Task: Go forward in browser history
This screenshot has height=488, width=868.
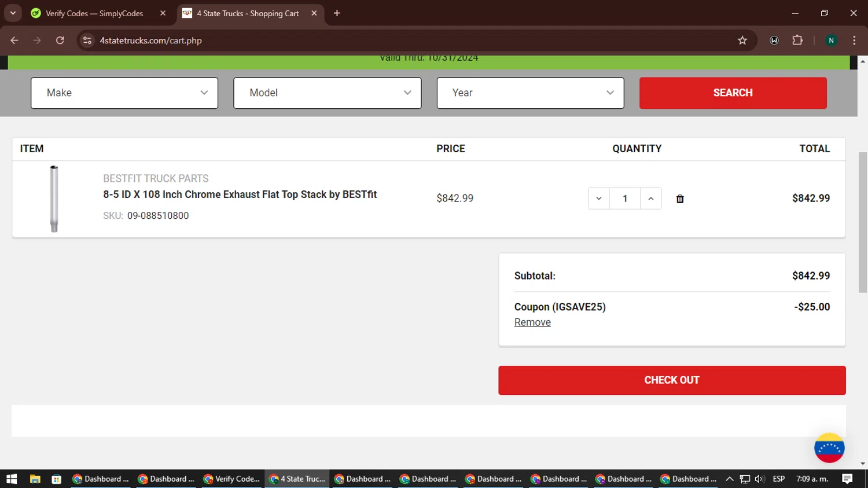Action: tap(37, 41)
